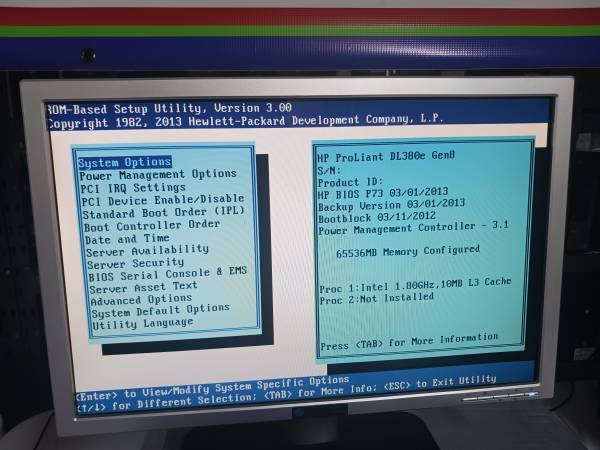Open PCI Device Enable/Disable entry
600x450 pixels.
click(164, 199)
